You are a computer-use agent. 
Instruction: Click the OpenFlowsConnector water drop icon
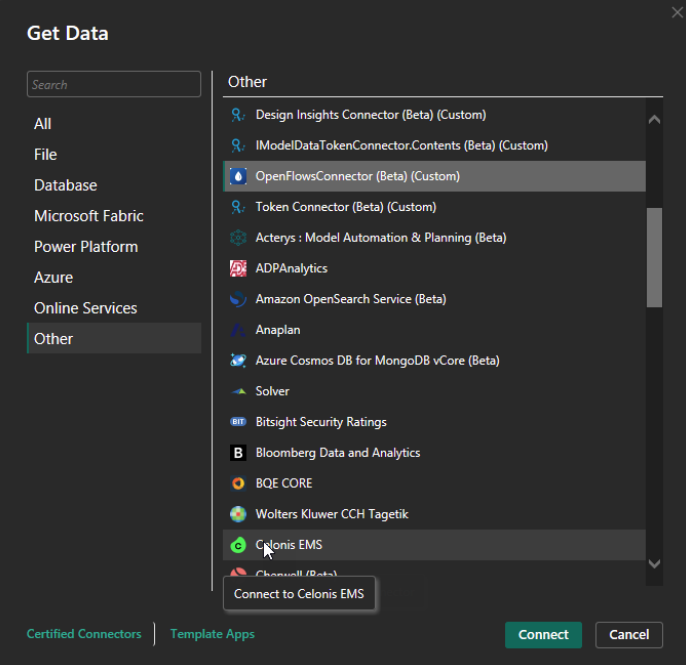(x=238, y=177)
